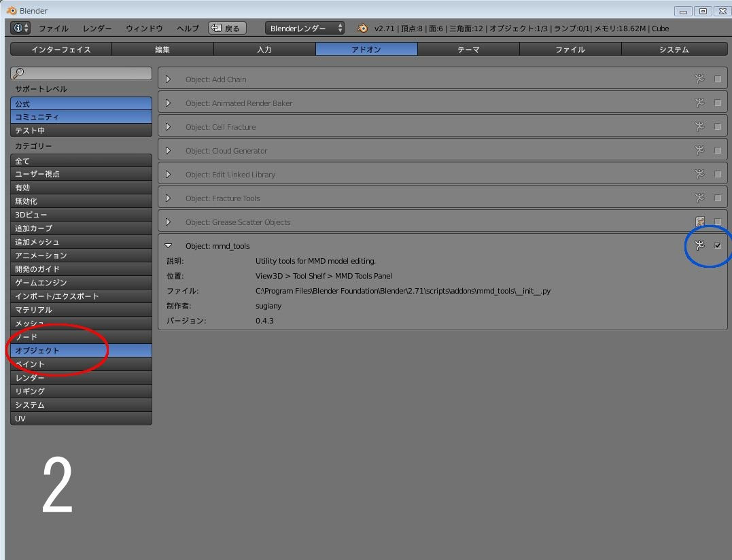732x560 pixels.
Task: Select the 無効化 category filter
Action: point(82,201)
